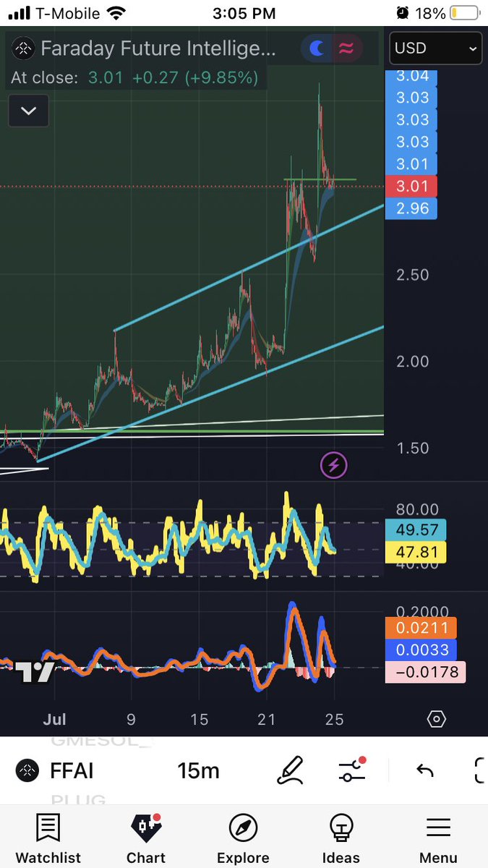Switch to the Ideas tab
488x868 pixels.
341,838
